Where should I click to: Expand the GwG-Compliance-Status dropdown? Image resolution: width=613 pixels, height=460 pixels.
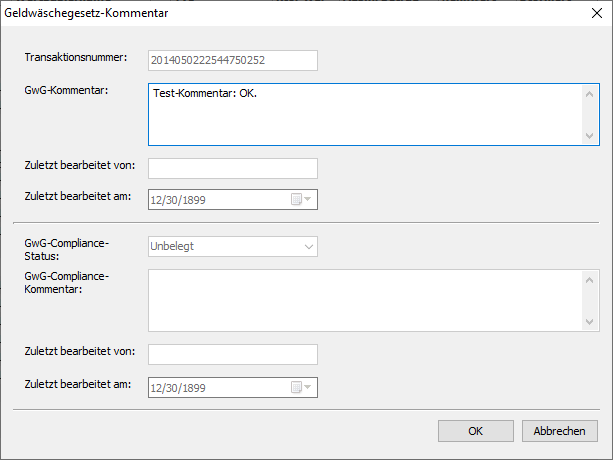point(307,246)
